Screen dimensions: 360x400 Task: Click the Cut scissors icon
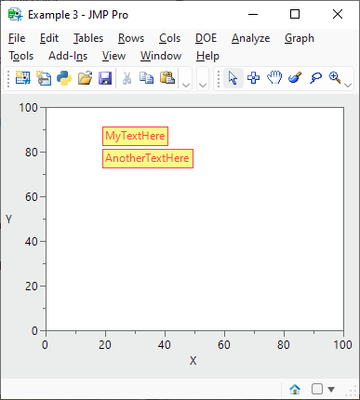[127, 78]
